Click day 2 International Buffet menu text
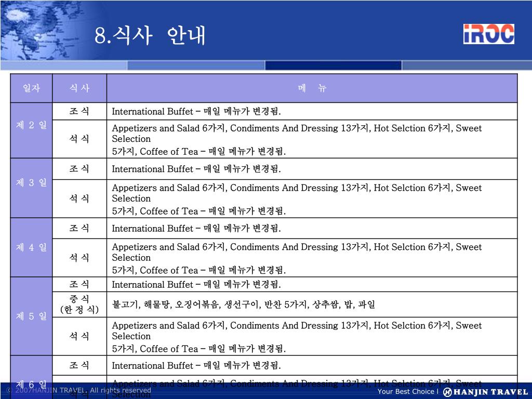The height and width of the screenshot is (399, 532). tap(196, 111)
